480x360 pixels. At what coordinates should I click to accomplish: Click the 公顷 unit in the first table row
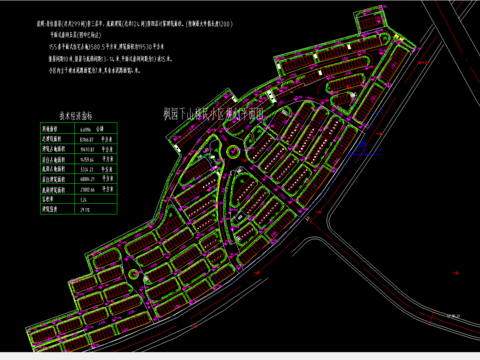pyautogui.click(x=100, y=129)
